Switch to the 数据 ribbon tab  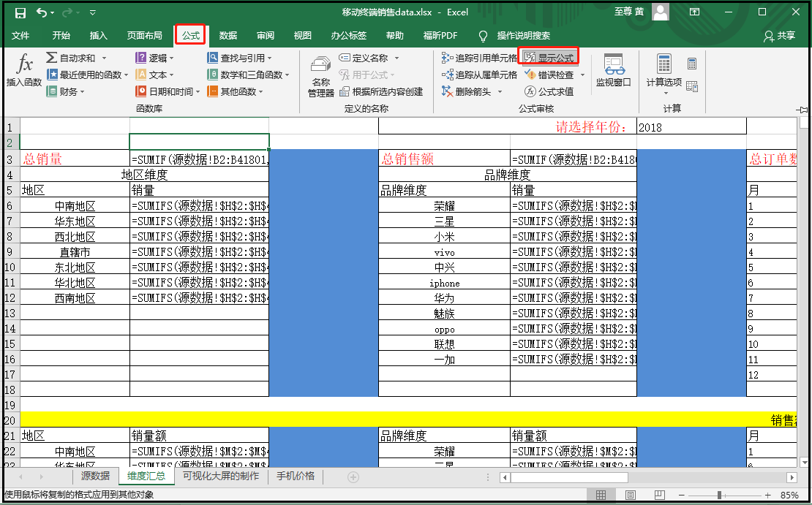[228, 36]
